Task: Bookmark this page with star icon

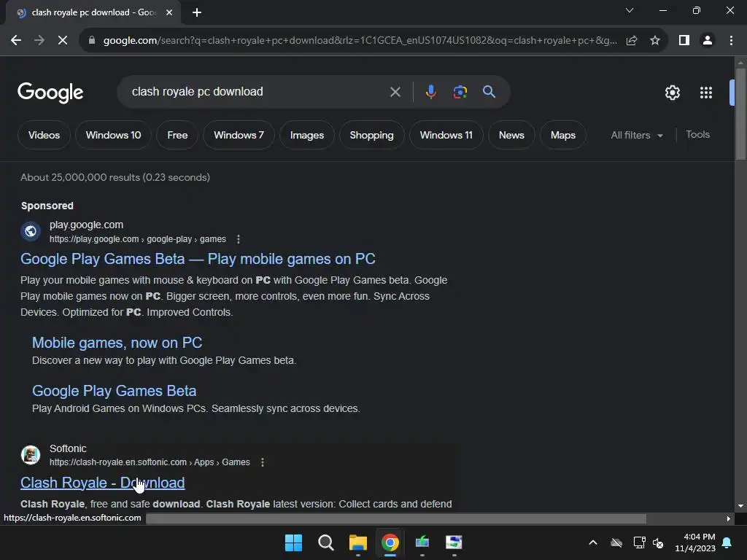Action: click(655, 41)
